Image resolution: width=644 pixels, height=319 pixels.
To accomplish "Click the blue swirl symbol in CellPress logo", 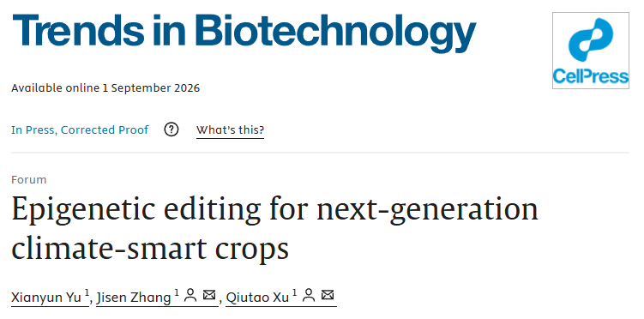I will tap(591, 39).
